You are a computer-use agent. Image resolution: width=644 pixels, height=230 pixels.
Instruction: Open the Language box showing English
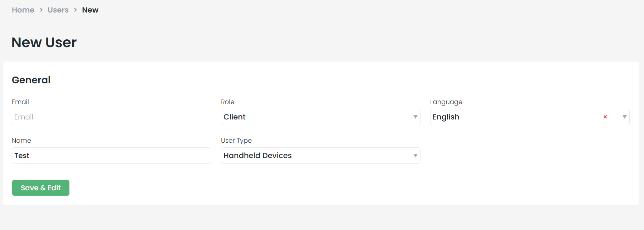click(515, 117)
